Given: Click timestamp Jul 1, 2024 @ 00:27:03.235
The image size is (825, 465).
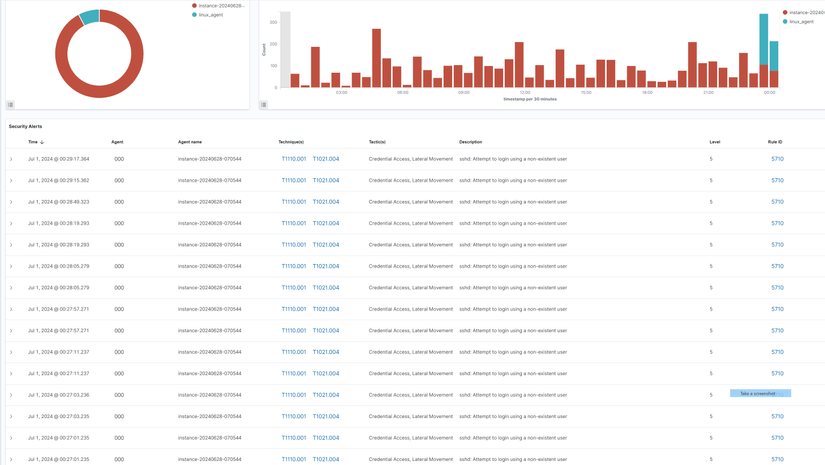Looking at the screenshot, I should (58, 417).
